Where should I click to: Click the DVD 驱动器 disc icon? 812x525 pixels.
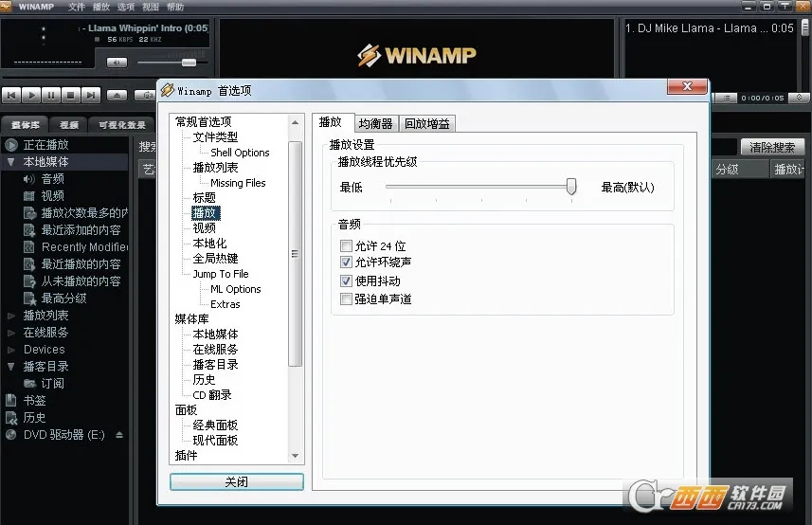click(x=10, y=435)
